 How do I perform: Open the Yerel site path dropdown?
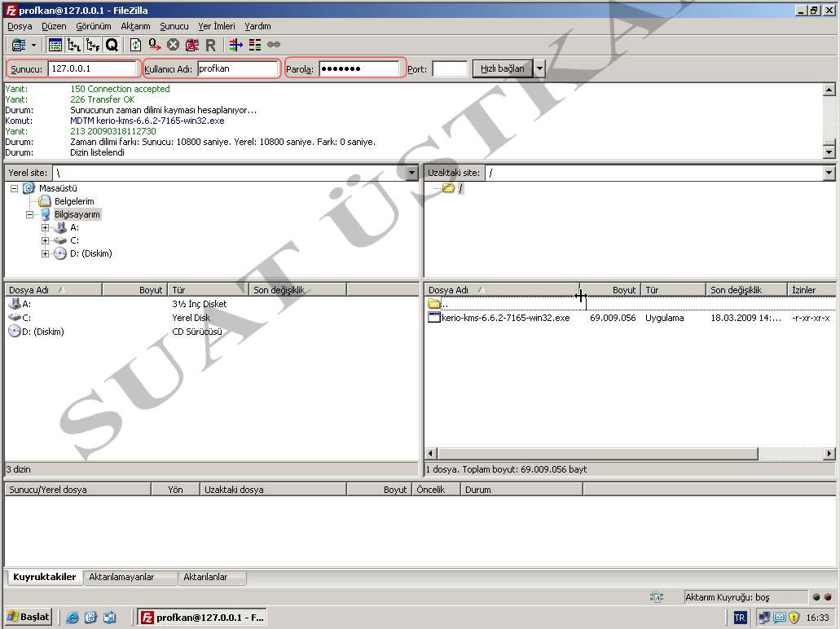click(411, 173)
